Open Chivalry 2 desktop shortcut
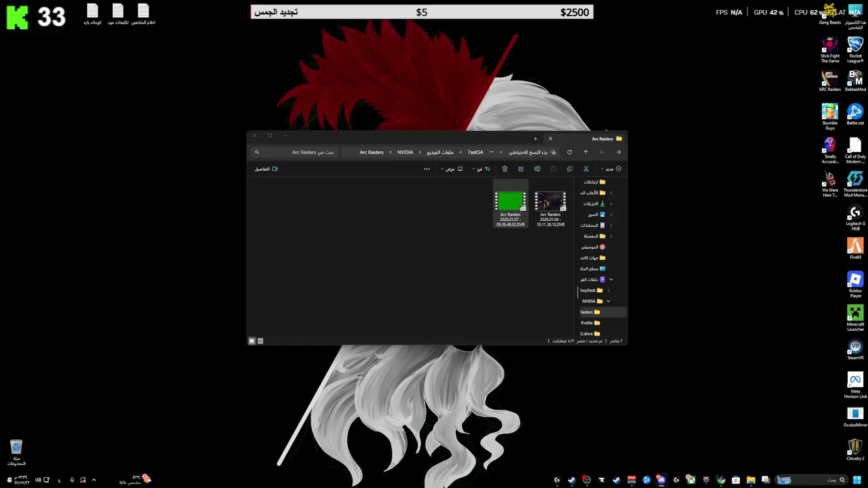The height and width of the screenshot is (488, 868). click(855, 450)
